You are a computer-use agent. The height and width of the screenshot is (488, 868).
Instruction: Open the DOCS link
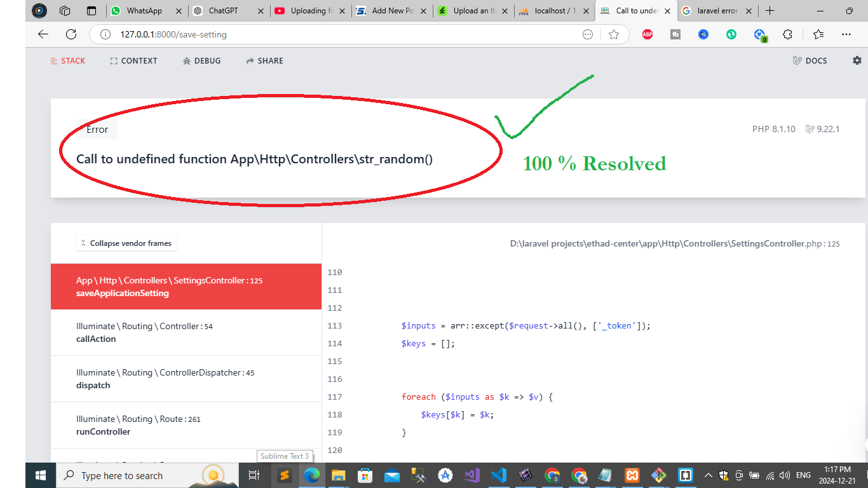[x=810, y=61]
